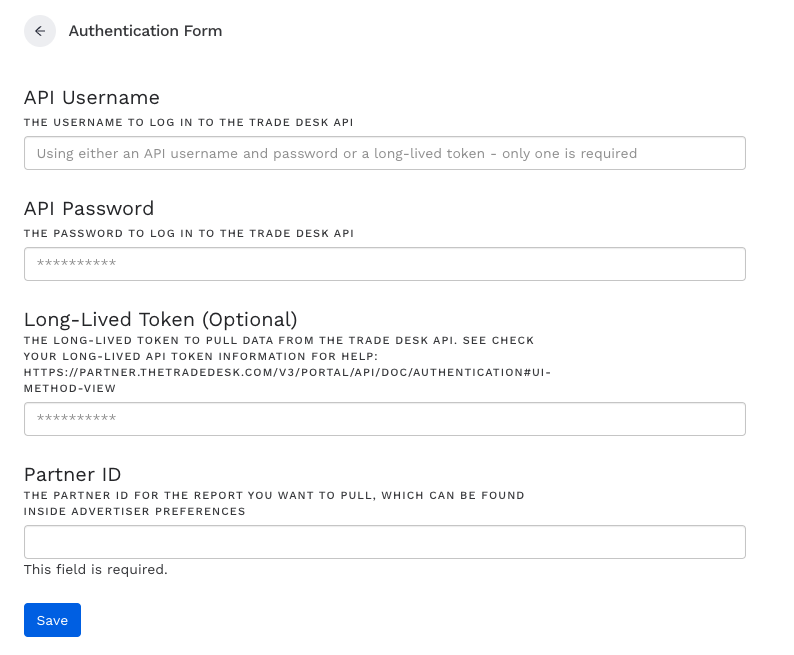Click the API Password heading label
This screenshot has height=655, width=794.
tap(89, 208)
